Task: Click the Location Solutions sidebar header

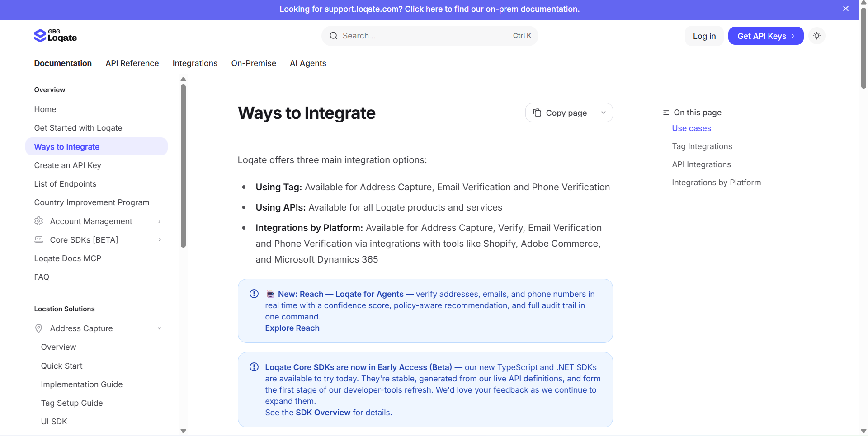Action: (x=64, y=309)
